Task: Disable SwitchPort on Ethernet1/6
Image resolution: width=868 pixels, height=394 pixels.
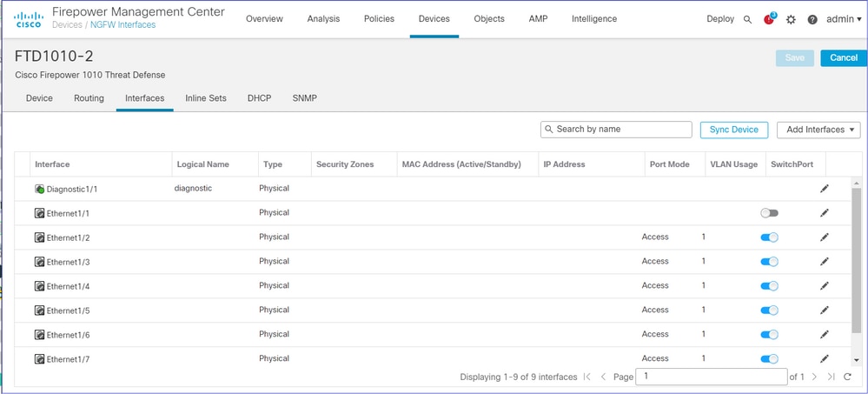Action: [770, 334]
